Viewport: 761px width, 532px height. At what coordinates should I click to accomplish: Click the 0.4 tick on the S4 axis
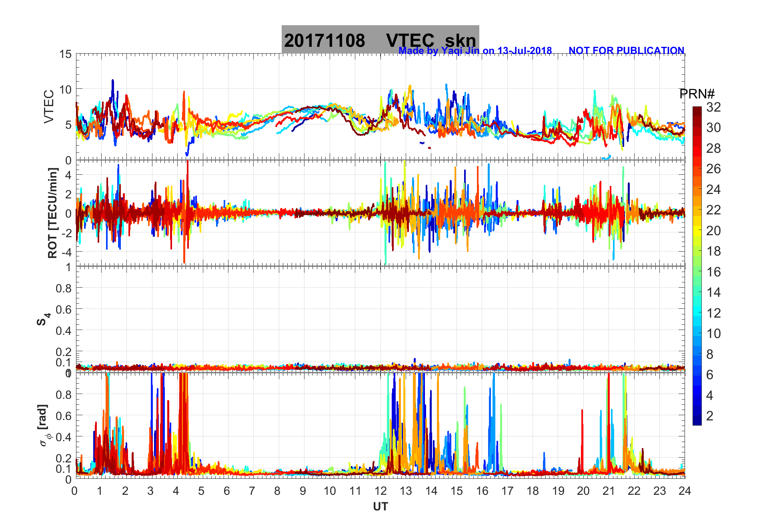pyautogui.click(x=64, y=331)
